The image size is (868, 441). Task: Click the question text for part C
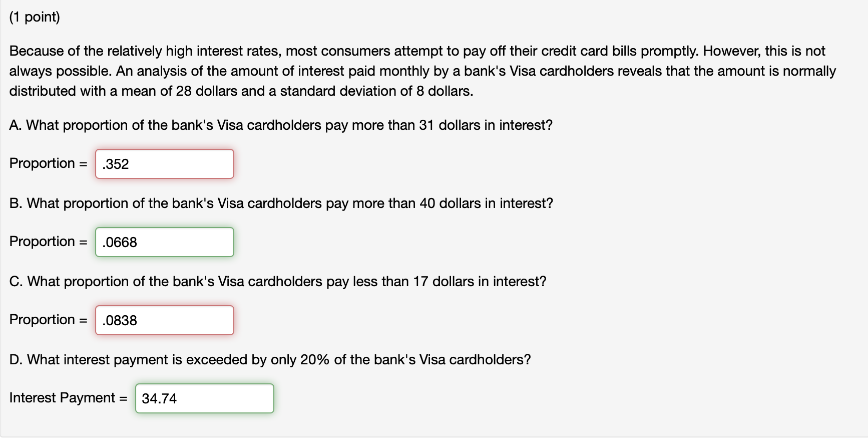click(x=278, y=282)
